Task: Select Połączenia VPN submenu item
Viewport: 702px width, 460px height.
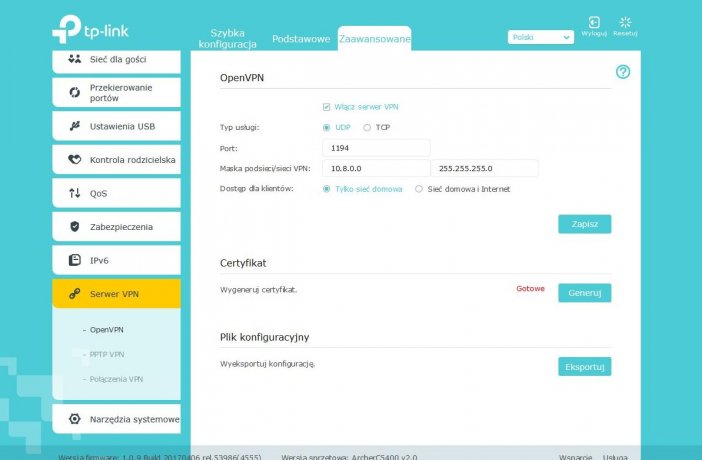Action: pyautogui.click(x=116, y=379)
